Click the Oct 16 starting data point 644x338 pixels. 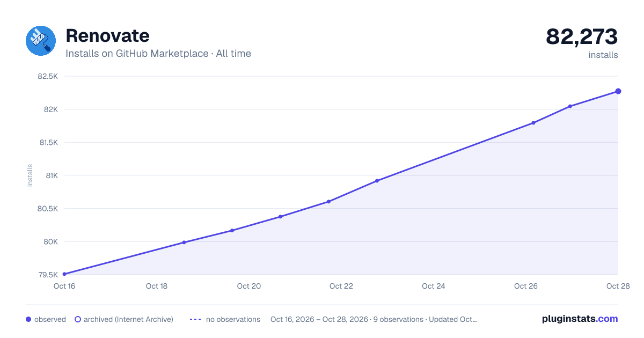pyautogui.click(x=64, y=274)
